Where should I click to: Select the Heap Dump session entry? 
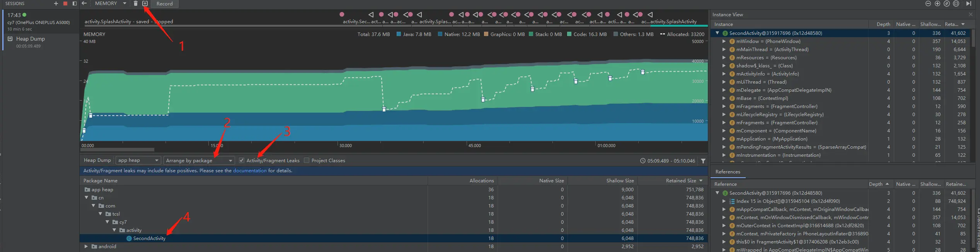point(41,42)
